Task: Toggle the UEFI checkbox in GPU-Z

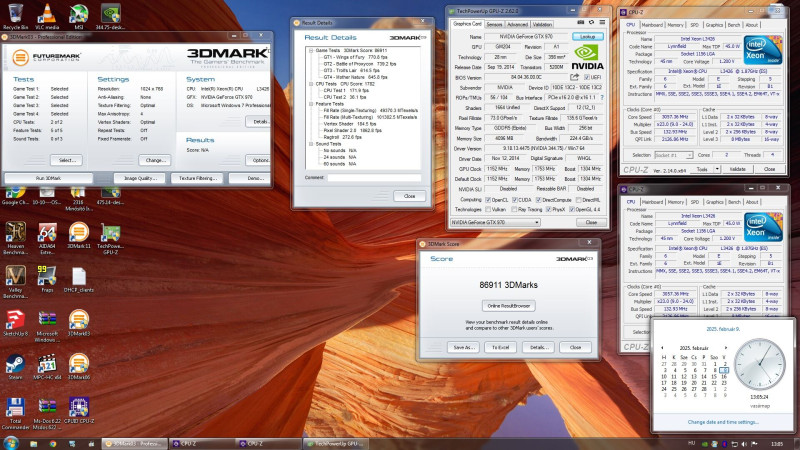Action: (x=586, y=78)
